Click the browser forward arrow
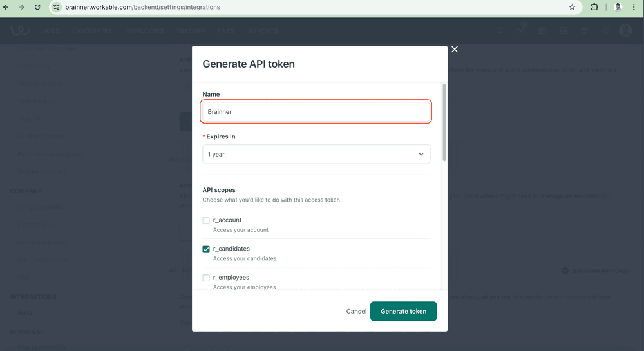The image size is (644, 351). (x=21, y=7)
